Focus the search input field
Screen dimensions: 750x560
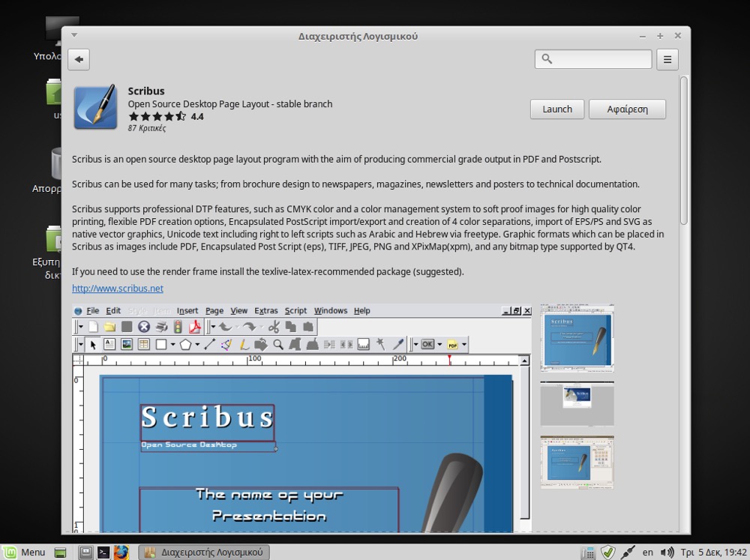click(x=593, y=58)
